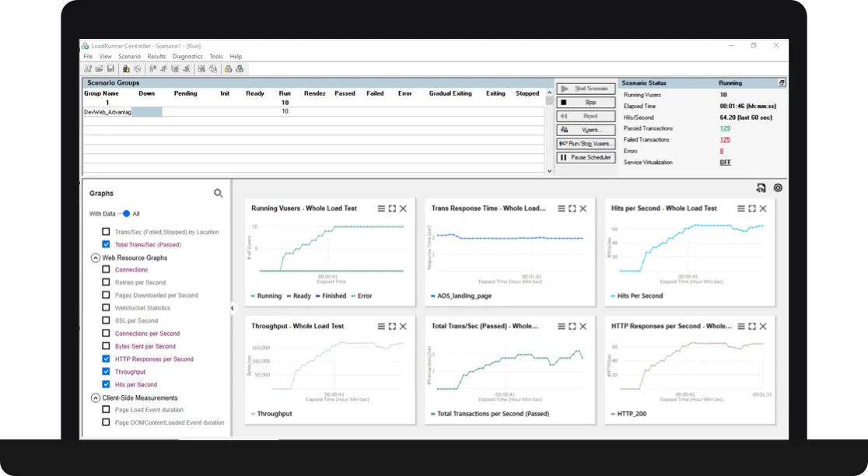Open graph settings gear icon
The width and height of the screenshot is (868, 476).
tap(778, 187)
